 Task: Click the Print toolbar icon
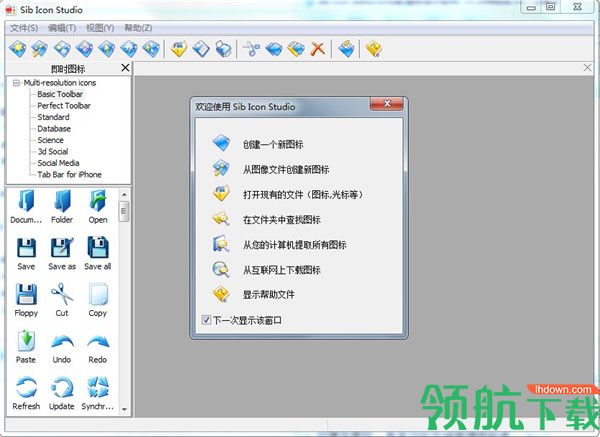223,49
